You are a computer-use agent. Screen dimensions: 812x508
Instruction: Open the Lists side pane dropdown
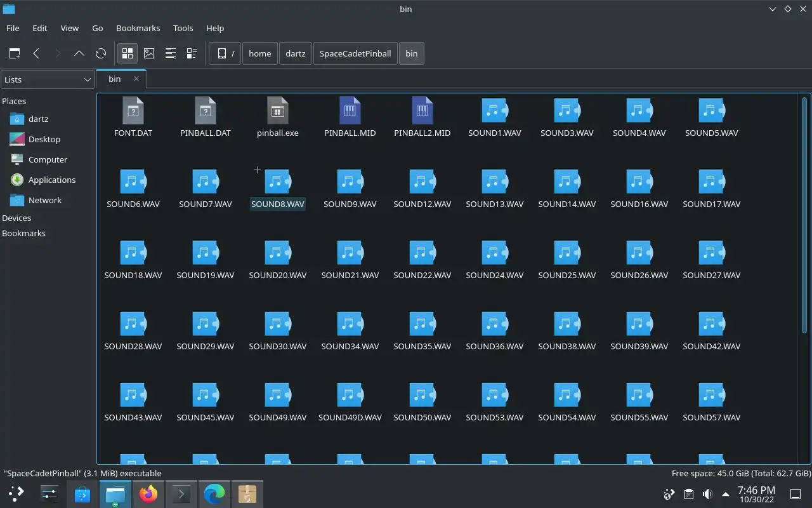tap(48, 79)
